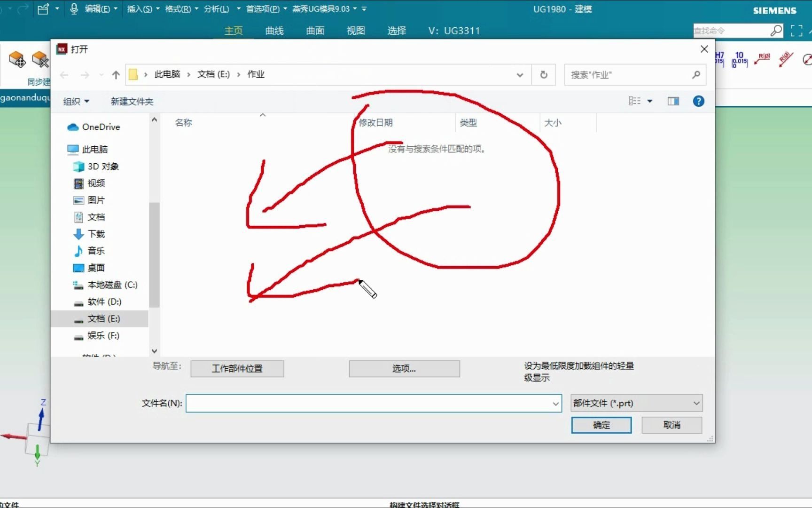The height and width of the screenshot is (508, 812).
Task: Open the 插入(S) menu
Action: pyautogui.click(x=143, y=9)
